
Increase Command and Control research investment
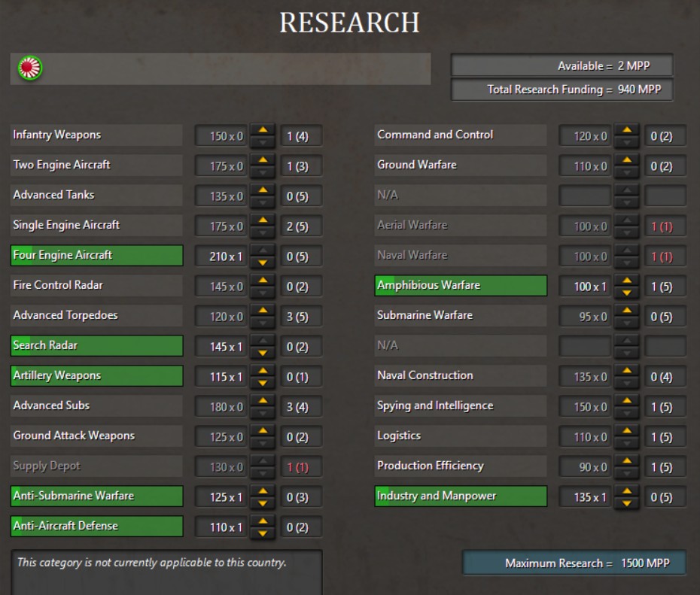626,130
